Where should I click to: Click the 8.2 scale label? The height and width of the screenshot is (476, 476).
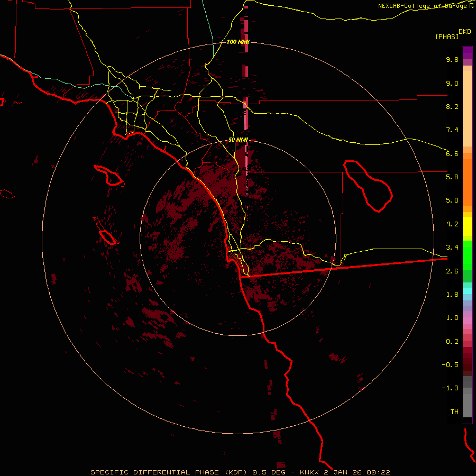coord(452,106)
